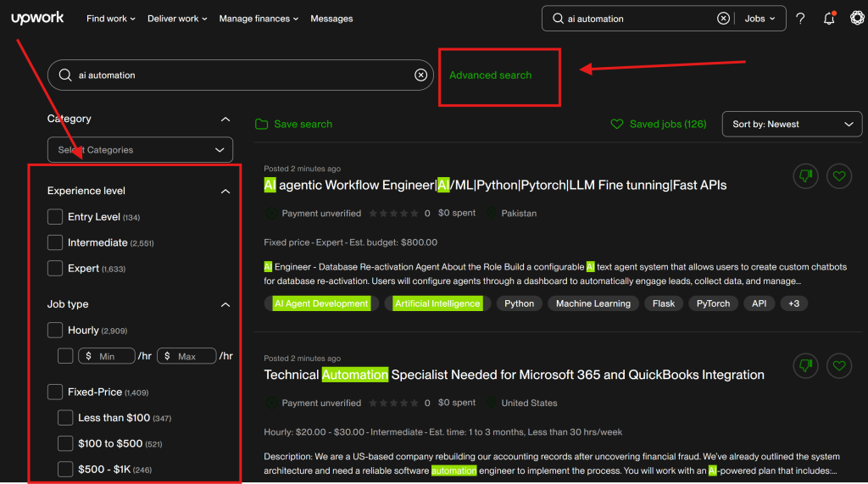Open account settings gear icon

click(857, 19)
